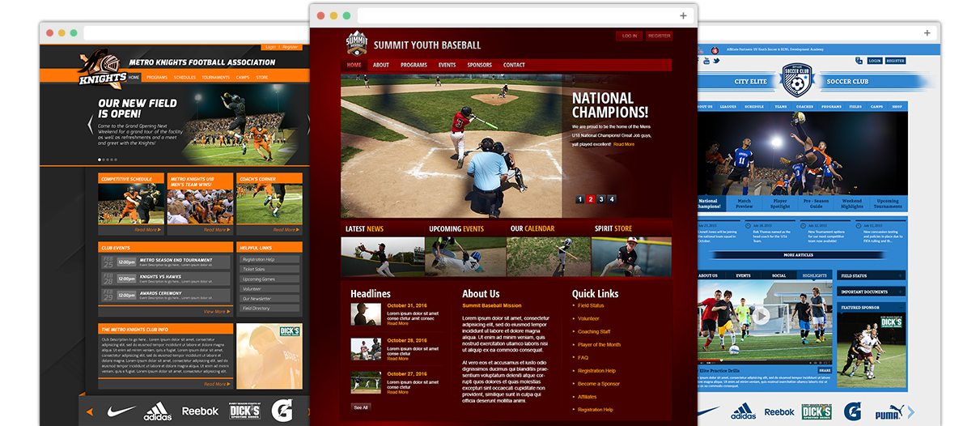
Task: Open Tournaments in Knights navigation bar
Action: 216,77
